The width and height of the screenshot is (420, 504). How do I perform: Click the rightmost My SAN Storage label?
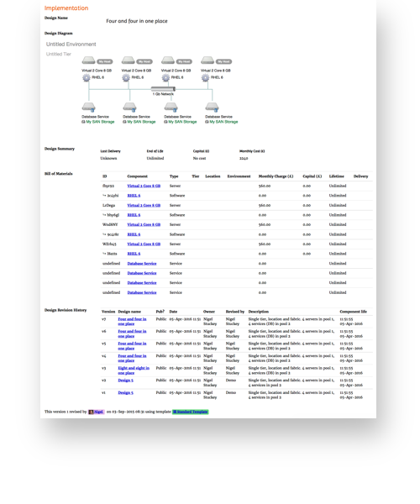pos(222,122)
